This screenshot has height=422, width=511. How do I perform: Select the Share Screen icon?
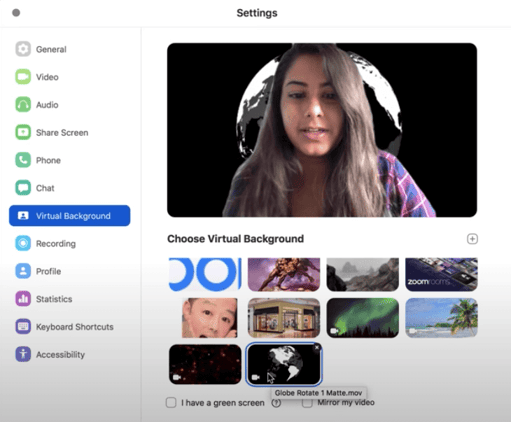tap(23, 132)
